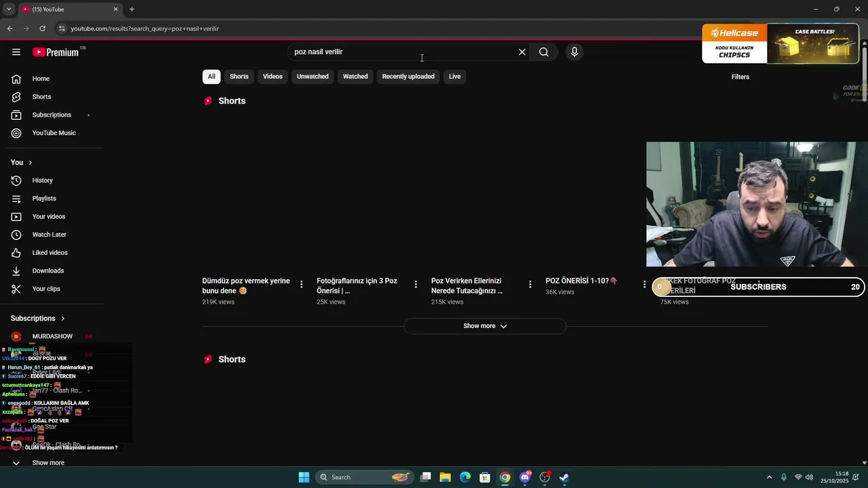Open the short 'Dümdüz poz vermek yerine bunu dene'
This screenshot has height=488, width=868.
click(x=246, y=285)
